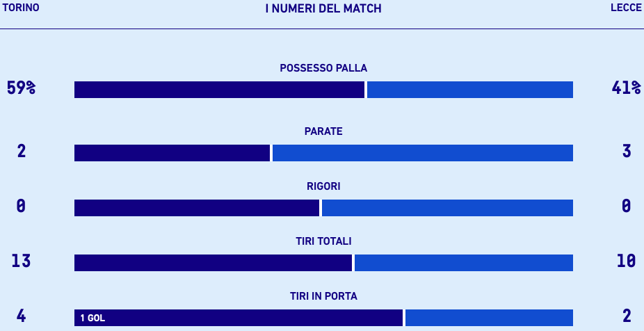Select Lecce's 41% possession value

[x=626, y=88]
